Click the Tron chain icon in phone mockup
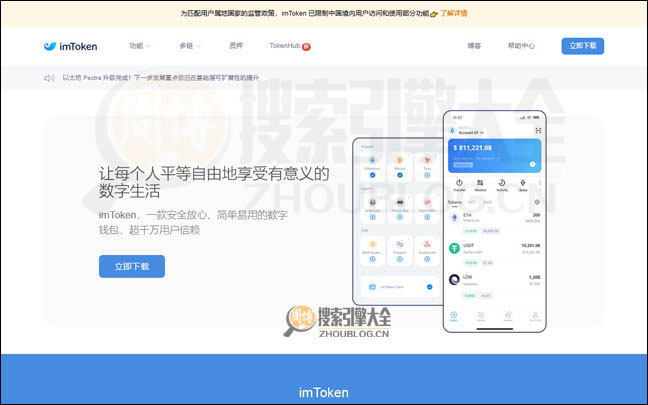648x405 pixels. pos(427,160)
